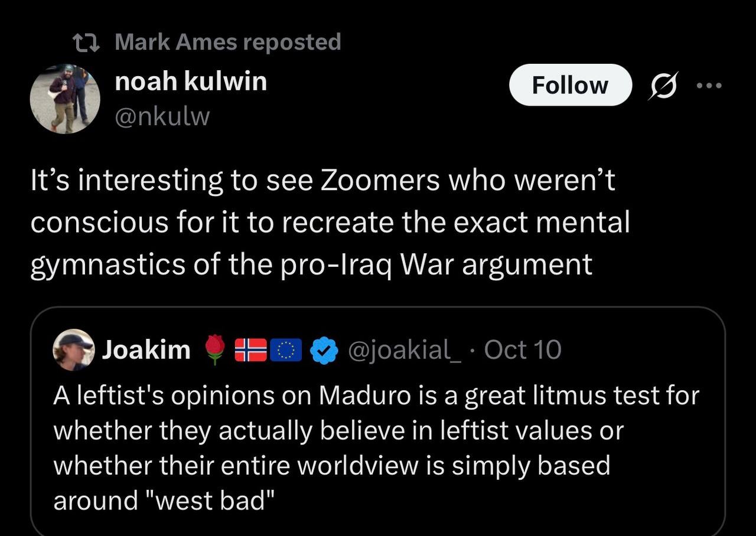Click quoted text line 'around "west bad"'
The height and width of the screenshot is (536, 756).
pos(164,500)
